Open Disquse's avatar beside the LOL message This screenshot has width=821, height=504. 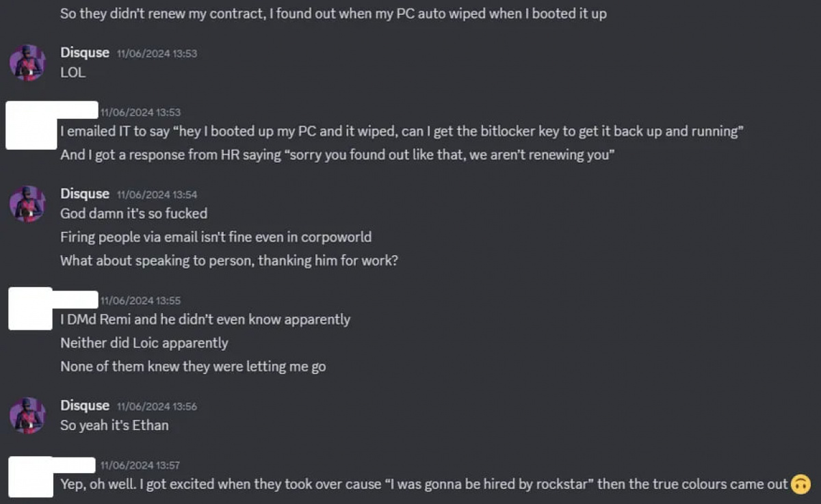[27, 63]
